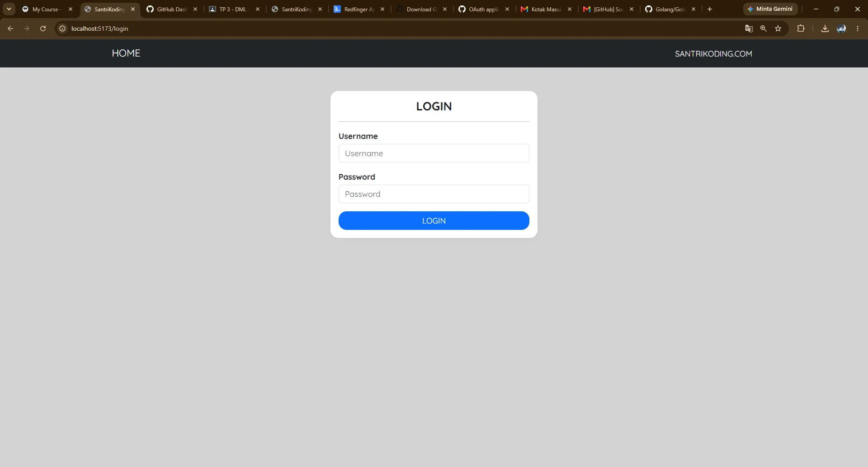Expand the tab search dropdown arrow
This screenshot has height=467, width=868.
[9, 9]
